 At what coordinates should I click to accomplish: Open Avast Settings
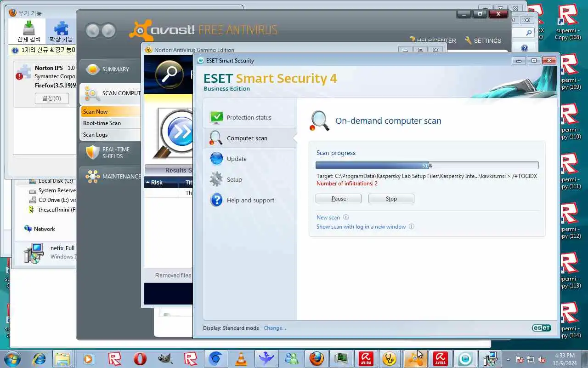tap(483, 40)
